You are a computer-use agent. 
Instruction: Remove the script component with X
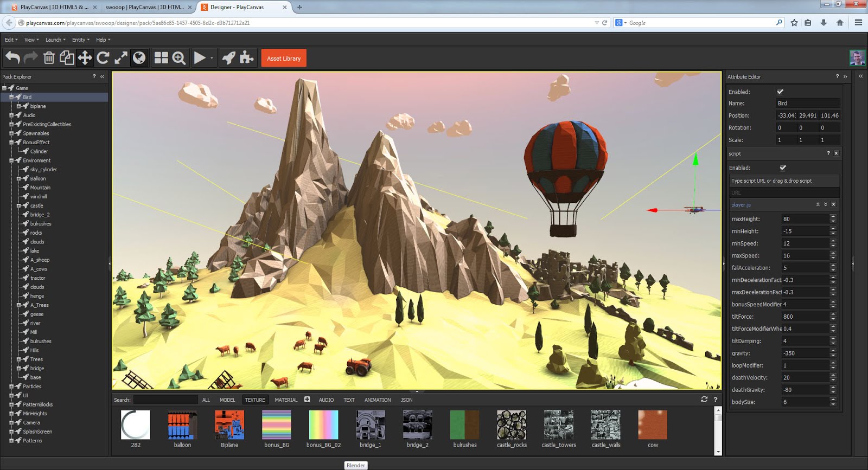[x=836, y=153]
